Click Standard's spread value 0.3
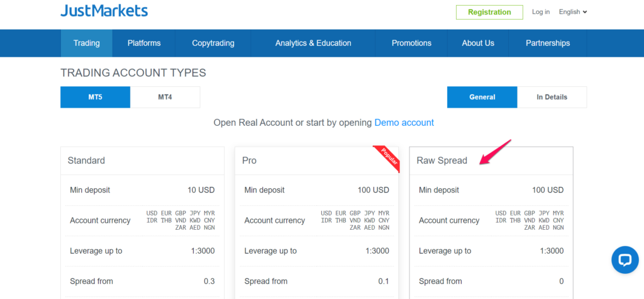The height and width of the screenshot is (299, 644). (209, 281)
